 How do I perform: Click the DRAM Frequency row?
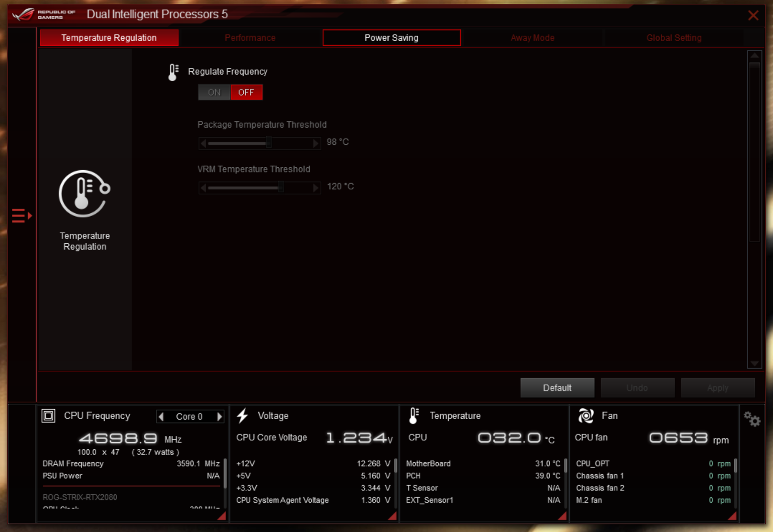point(131,464)
